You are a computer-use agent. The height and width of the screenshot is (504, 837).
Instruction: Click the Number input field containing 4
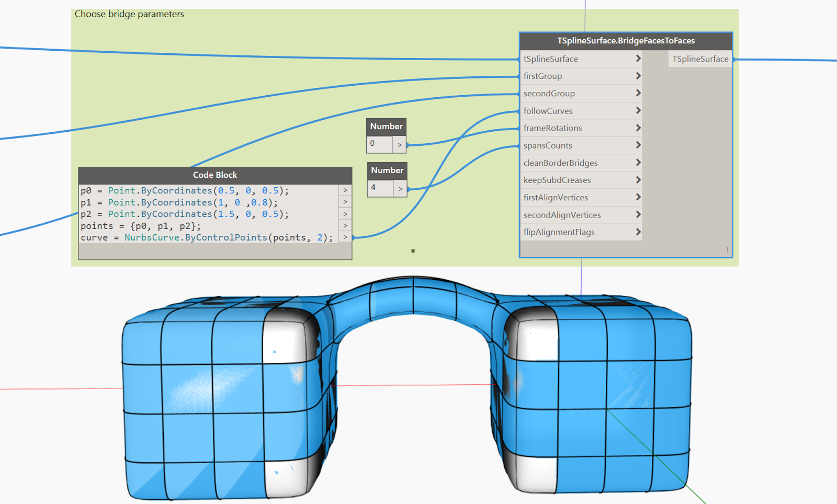click(x=379, y=188)
